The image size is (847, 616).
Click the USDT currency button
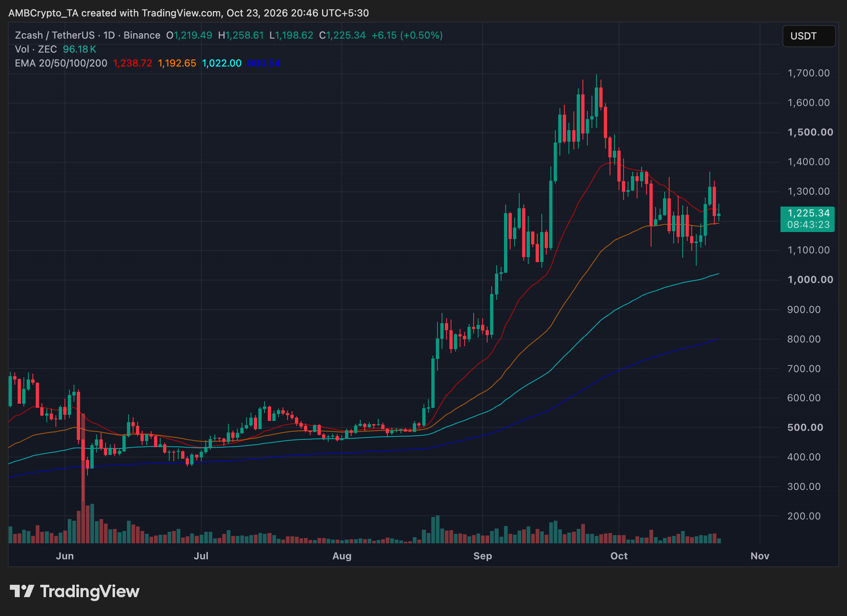[808, 36]
